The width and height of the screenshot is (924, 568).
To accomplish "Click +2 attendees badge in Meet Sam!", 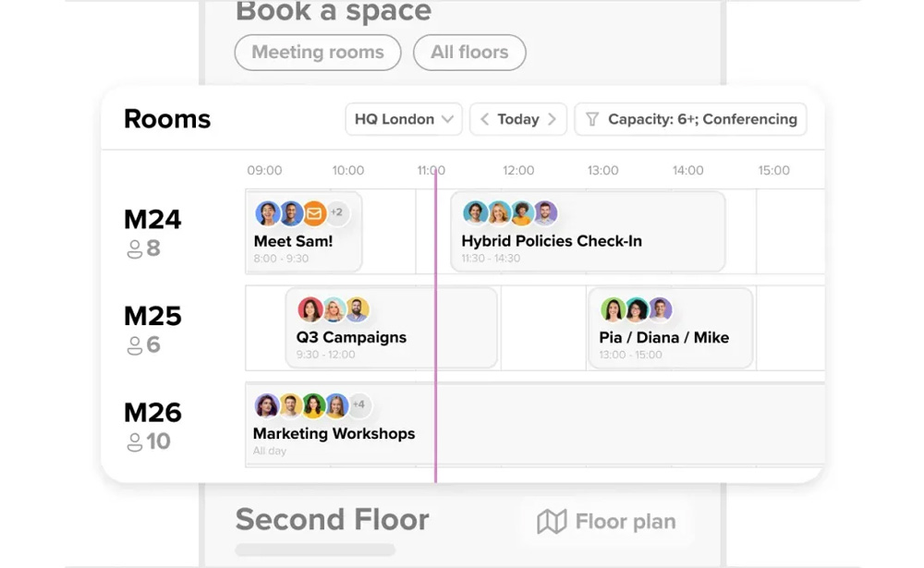I will click(336, 212).
